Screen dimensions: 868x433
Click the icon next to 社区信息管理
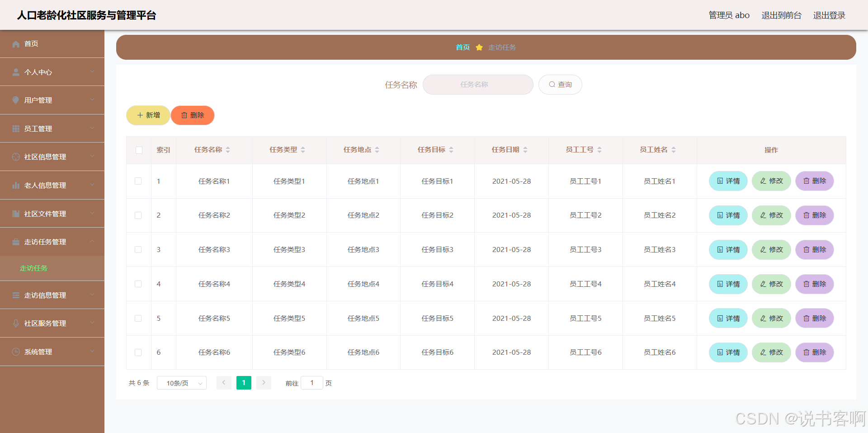pos(16,157)
